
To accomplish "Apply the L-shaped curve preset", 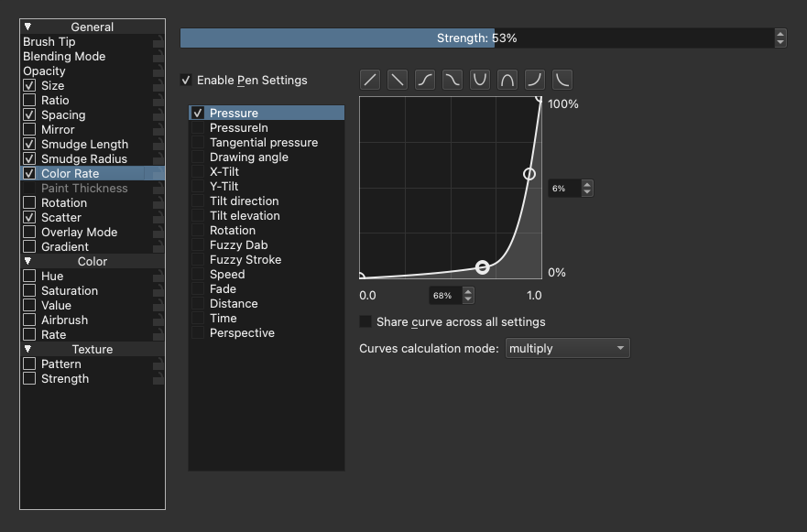I will coord(562,80).
